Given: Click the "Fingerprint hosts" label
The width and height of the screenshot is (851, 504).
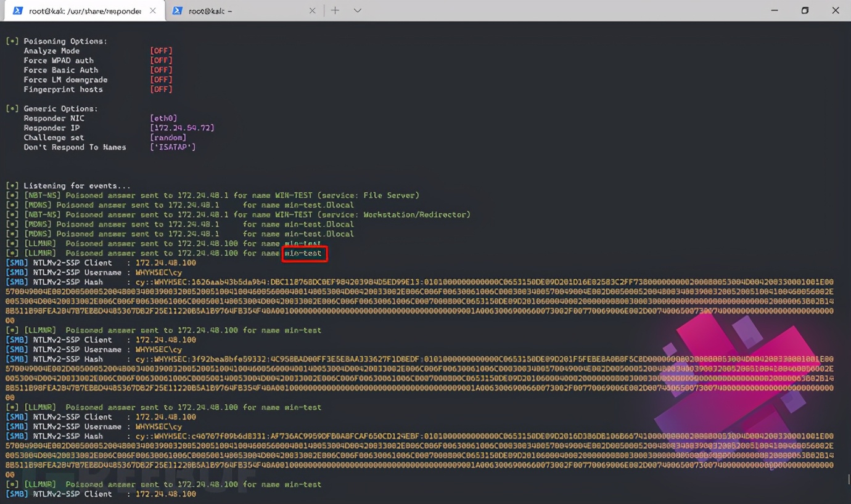Looking at the screenshot, I should [x=63, y=89].
